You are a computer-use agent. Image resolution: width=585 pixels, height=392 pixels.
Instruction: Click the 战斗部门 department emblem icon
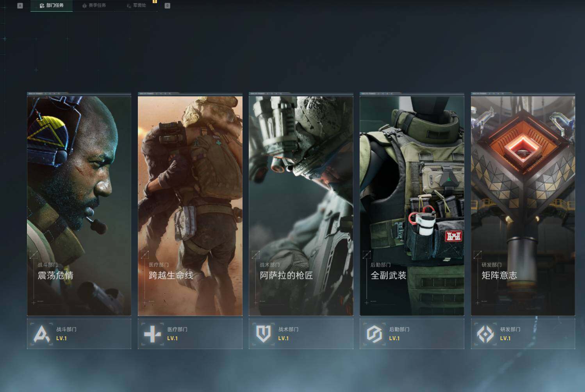[42, 334]
